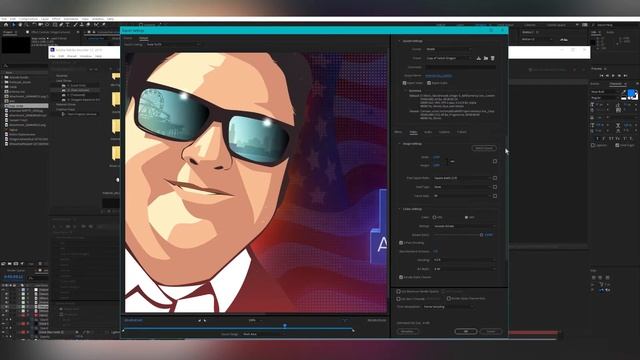The image size is (640, 360).
Task: Open Composition menu in After Effects menu bar
Action: click(x=28, y=19)
